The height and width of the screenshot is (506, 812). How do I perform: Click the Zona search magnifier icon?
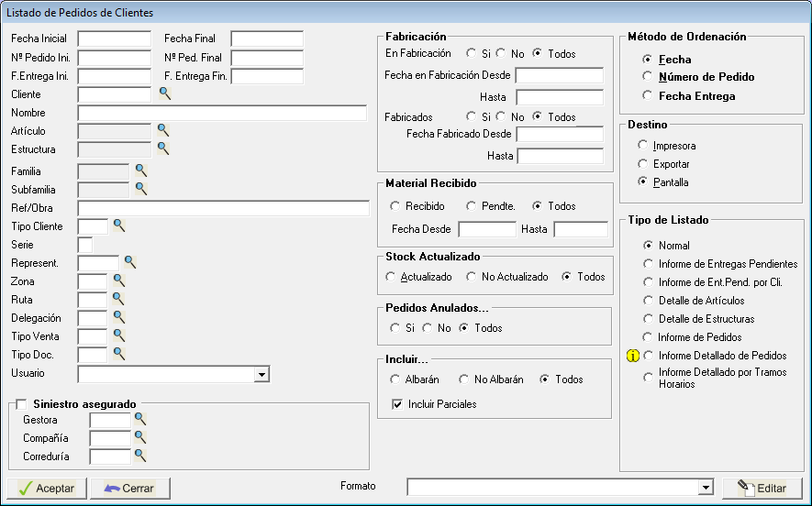coord(118,280)
